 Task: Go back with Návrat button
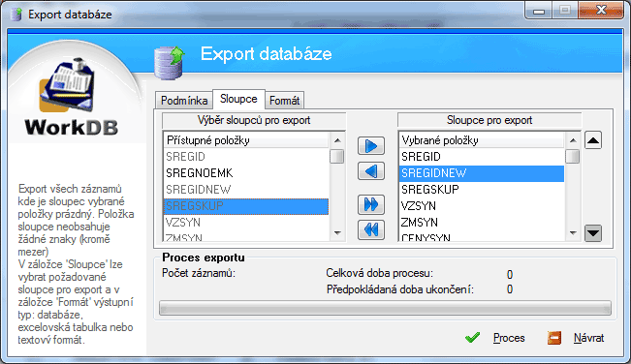pyautogui.click(x=588, y=338)
